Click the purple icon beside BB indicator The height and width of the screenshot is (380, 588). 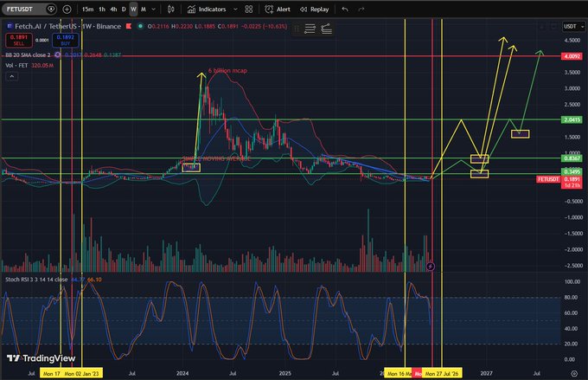click(57, 55)
